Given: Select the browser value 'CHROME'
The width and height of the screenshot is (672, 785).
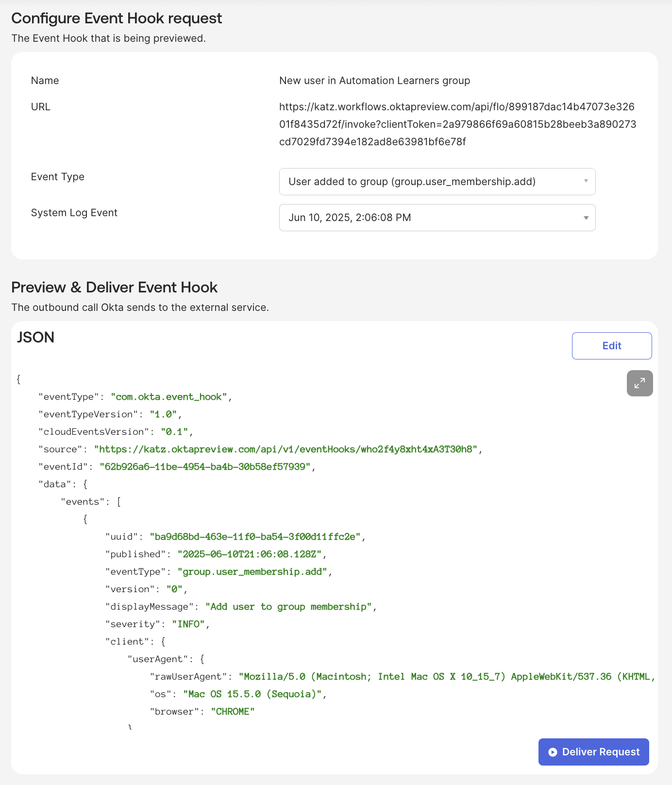Looking at the screenshot, I should tap(233, 711).
